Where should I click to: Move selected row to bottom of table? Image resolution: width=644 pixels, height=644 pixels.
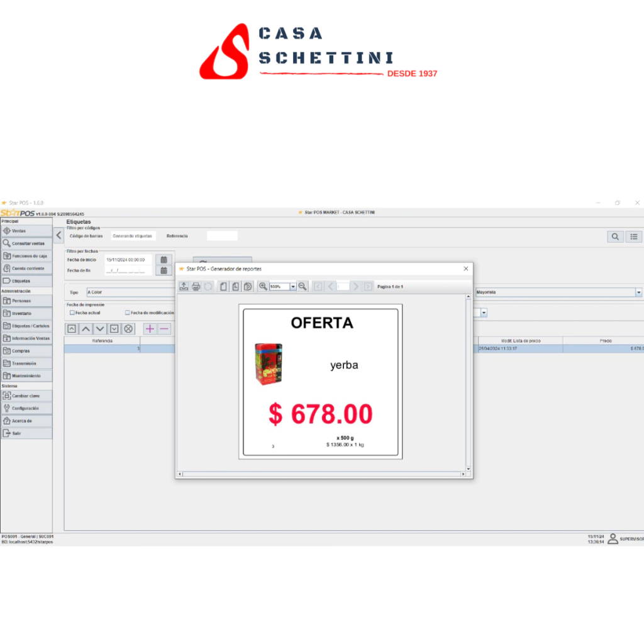point(114,329)
